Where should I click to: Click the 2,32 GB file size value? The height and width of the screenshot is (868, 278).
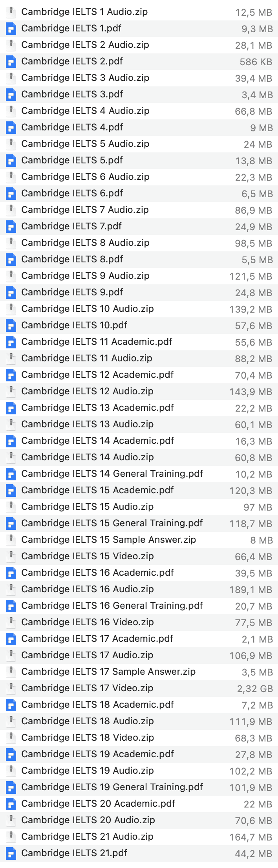pyautogui.click(x=255, y=689)
